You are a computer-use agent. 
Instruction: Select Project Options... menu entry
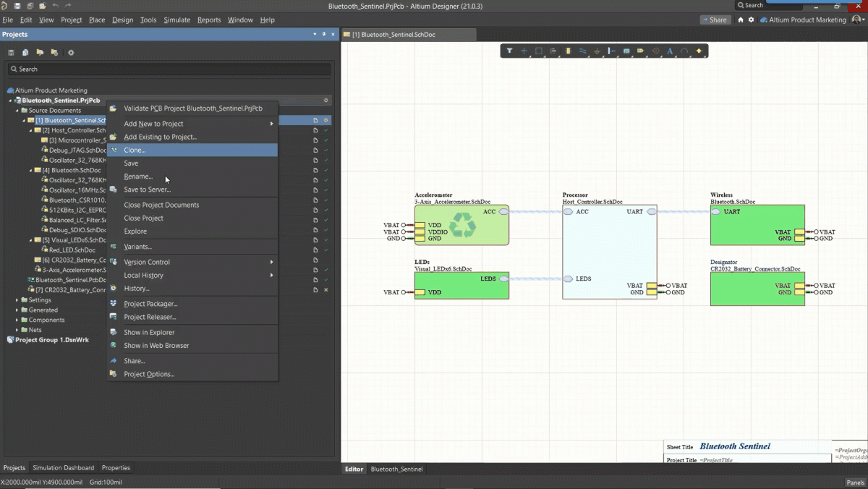(x=149, y=374)
